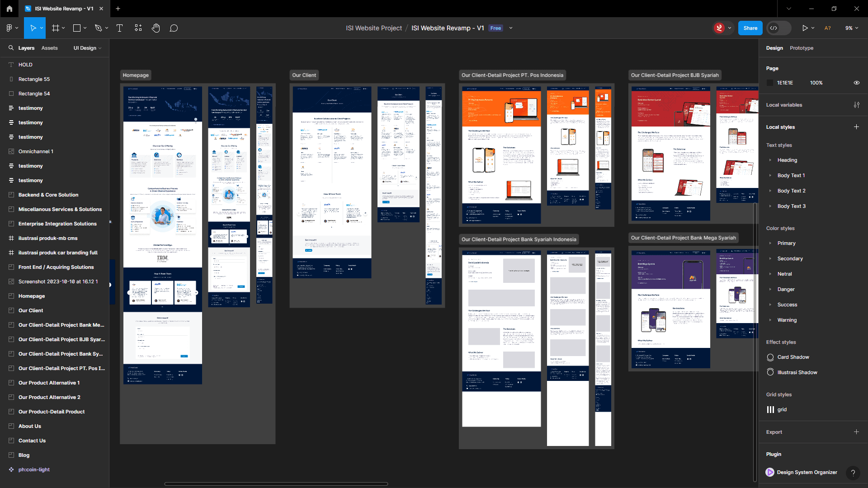Click the Present play button
The image size is (868, 488).
point(805,28)
